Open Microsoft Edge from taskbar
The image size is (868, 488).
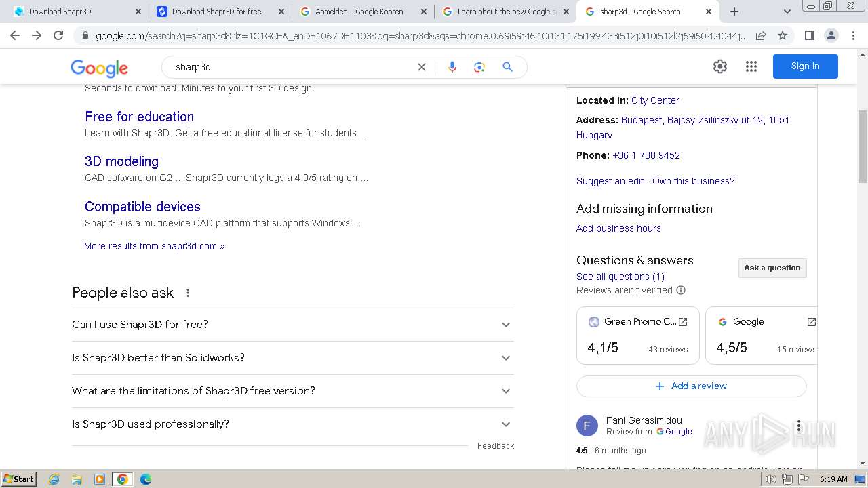pos(146,479)
